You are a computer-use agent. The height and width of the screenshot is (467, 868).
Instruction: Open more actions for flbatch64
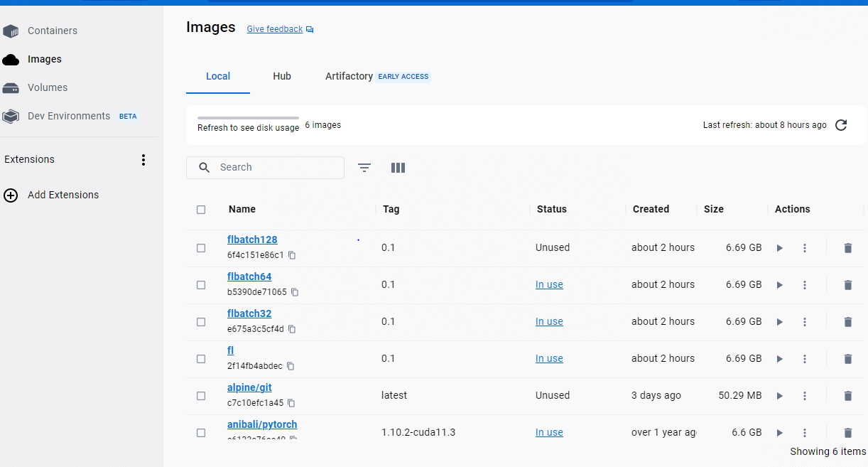pyautogui.click(x=805, y=285)
